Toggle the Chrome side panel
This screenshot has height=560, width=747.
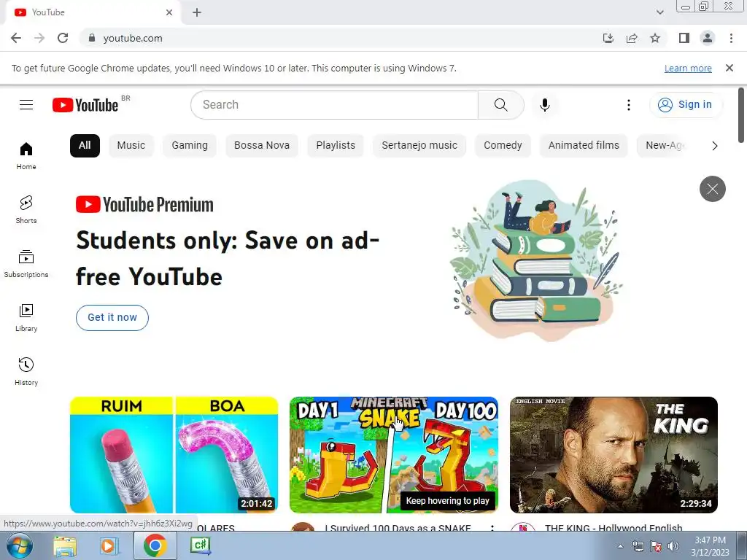click(684, 38)
